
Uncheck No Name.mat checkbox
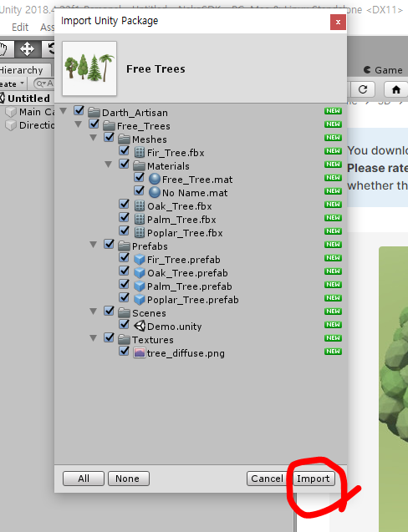click(x=139, y=190)
